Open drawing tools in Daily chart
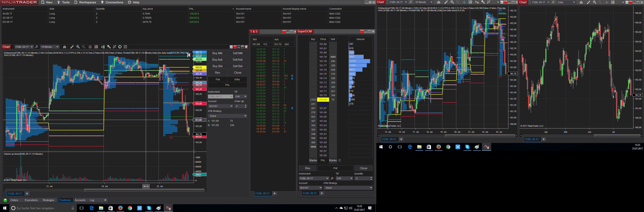The image size is (644, 212). (x=589, y=2)
